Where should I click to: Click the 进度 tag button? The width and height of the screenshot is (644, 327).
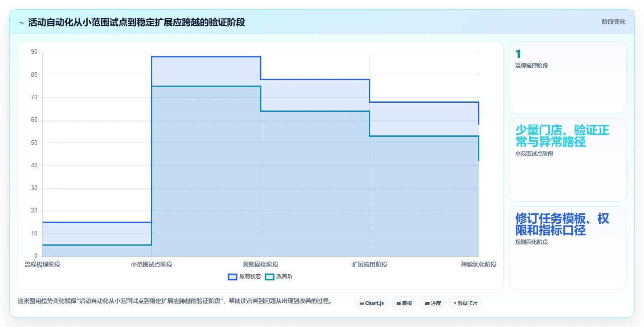433,303
